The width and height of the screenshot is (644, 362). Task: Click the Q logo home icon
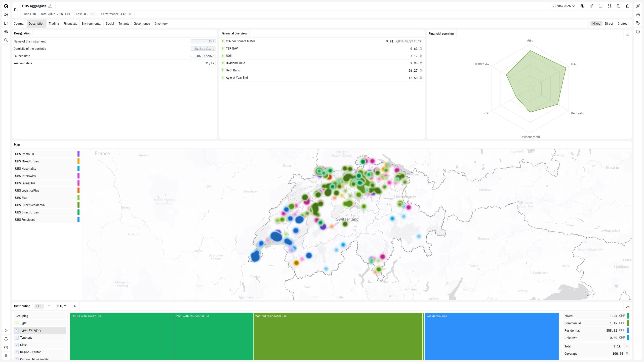coord(6,6)
